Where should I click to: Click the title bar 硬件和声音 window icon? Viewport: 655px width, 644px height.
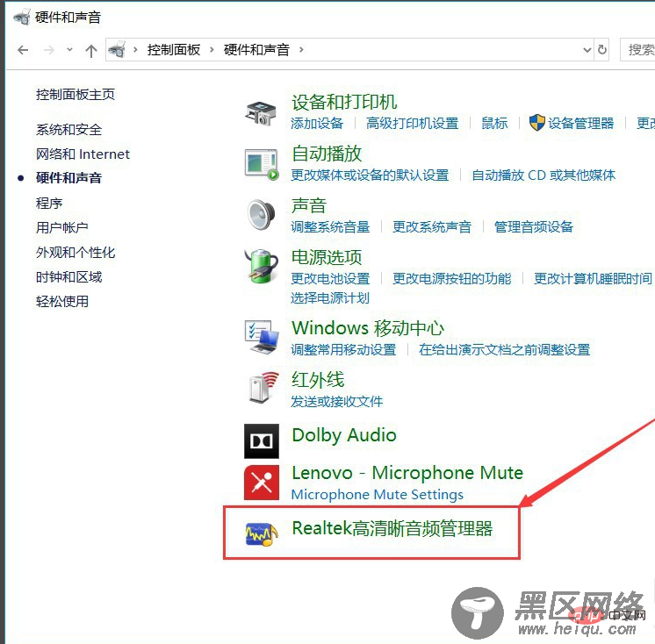[22, 17]
